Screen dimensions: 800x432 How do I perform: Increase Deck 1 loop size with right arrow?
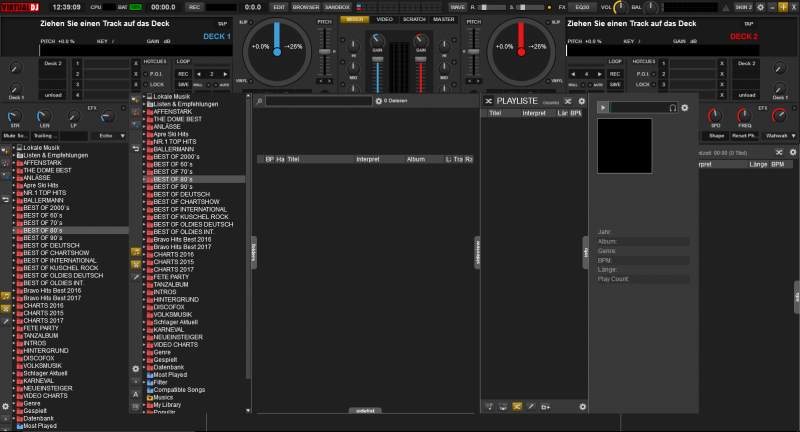click(x=225, y=74)
